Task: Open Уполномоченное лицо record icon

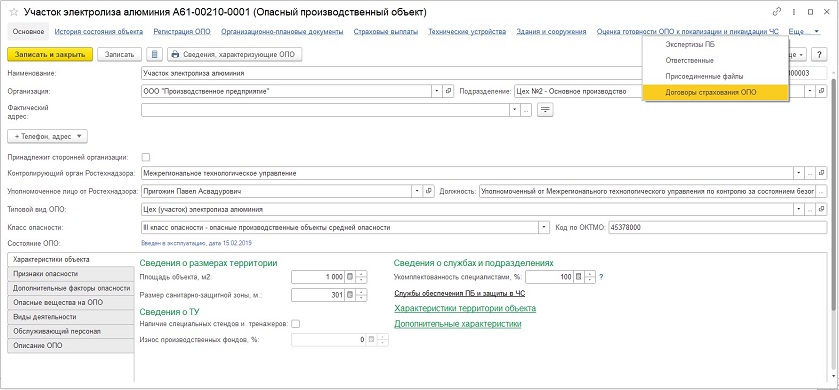Action: [x=429, y=191]
